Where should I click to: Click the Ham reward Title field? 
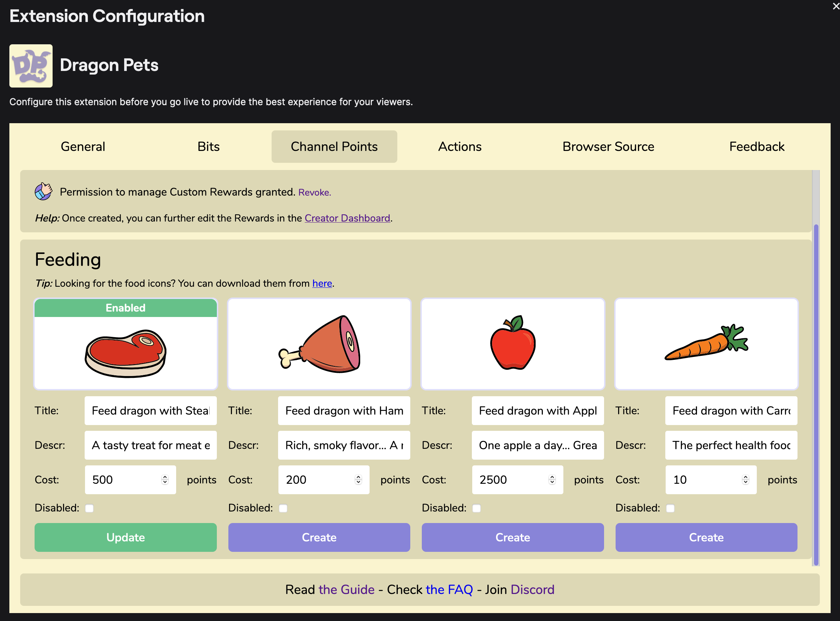[344, 411]
